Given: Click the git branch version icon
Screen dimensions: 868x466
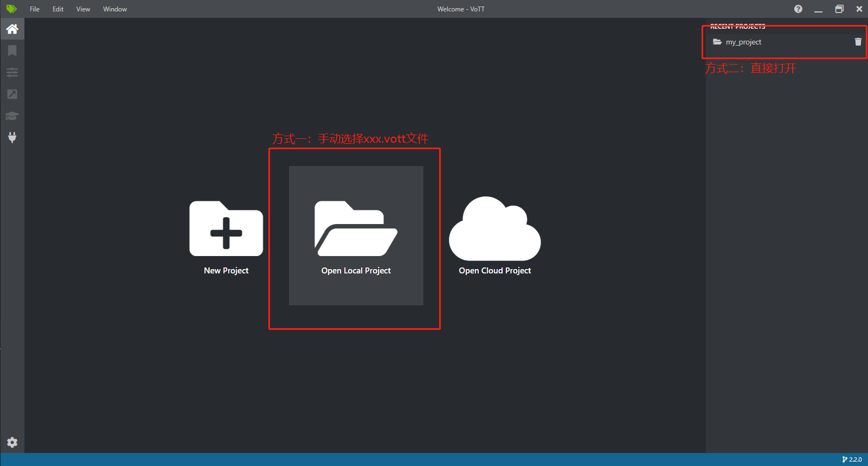Looking at the screenshot, I should (845, 459).
